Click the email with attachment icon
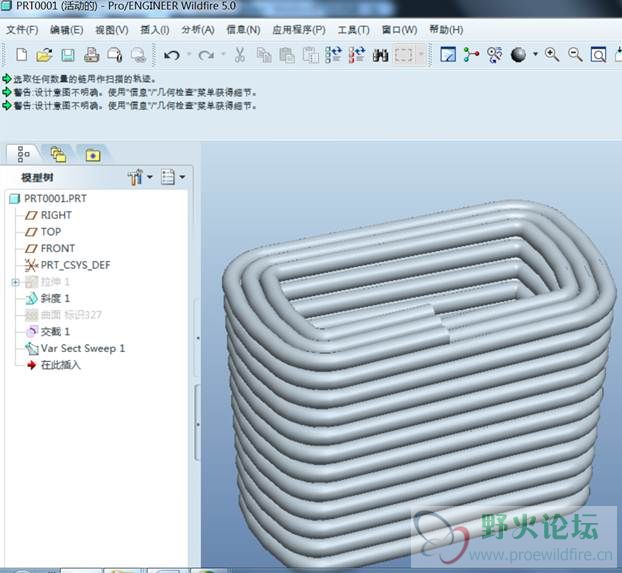The width and height of the screenshot is (622, 573). 115,55
